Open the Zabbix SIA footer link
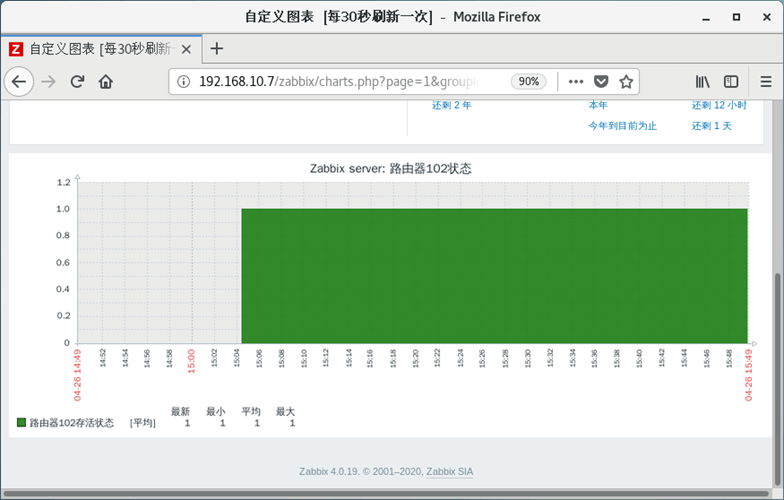The height and width of the screenshot is (500, 784). coord(450,472)
